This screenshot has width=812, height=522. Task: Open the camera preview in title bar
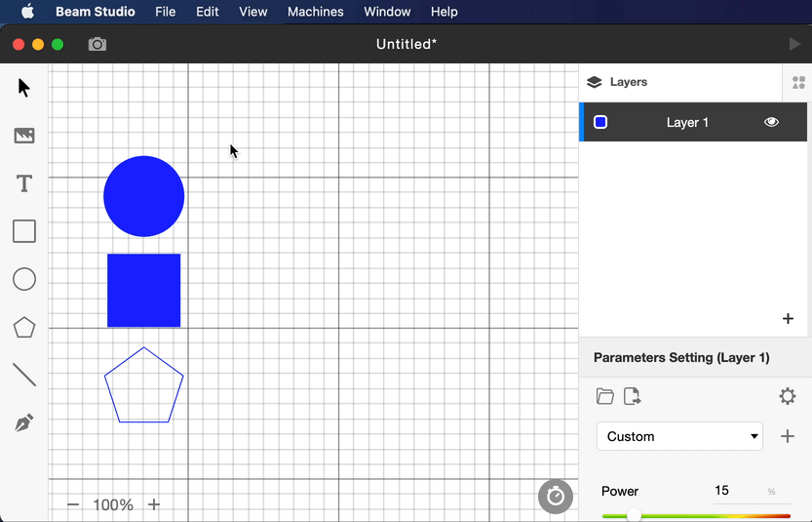(97, 44)
